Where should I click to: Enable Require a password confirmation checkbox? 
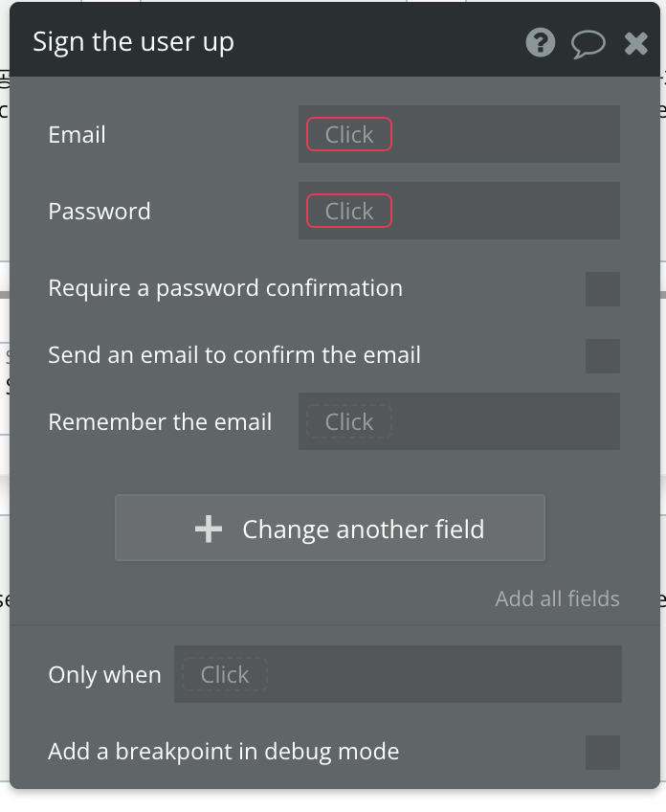[602, 289]
